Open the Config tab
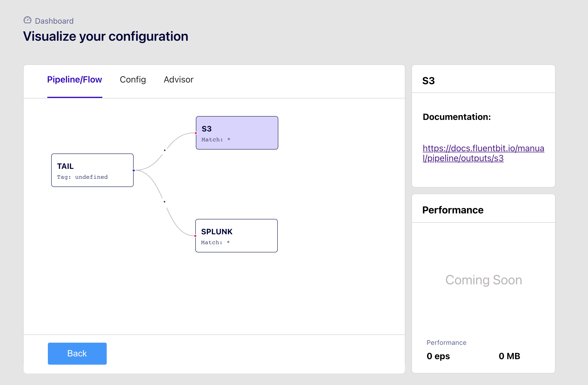Viewport: 588px width, 385px height. [133, 80]
